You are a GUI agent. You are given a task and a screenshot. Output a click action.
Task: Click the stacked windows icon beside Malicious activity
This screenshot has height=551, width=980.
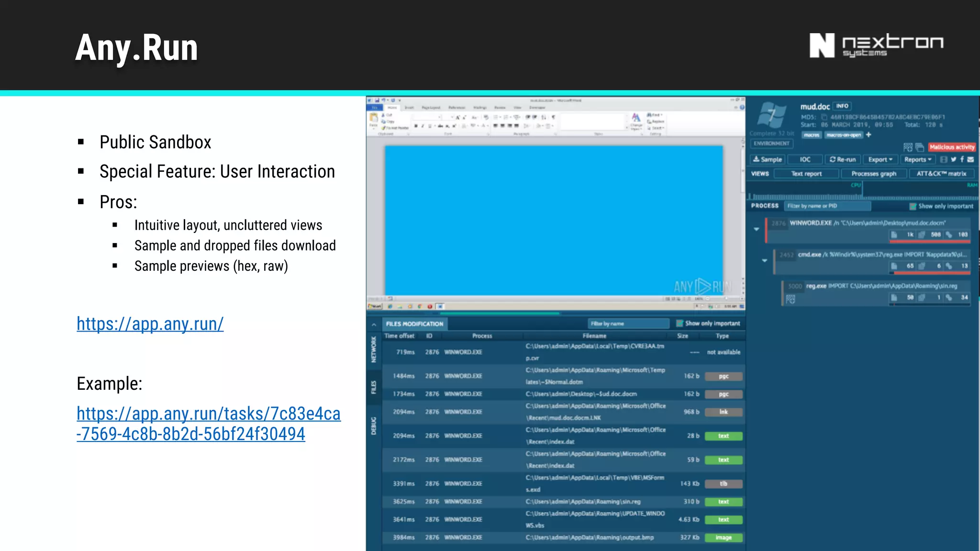[x=919, y=147]
